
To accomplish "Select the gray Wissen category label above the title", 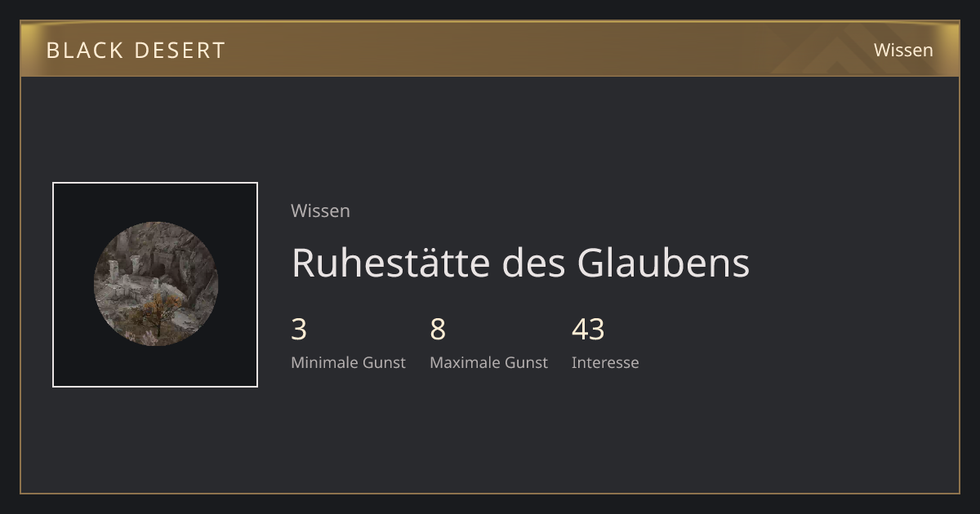I will pyautogui.click(x=320, y=210).
